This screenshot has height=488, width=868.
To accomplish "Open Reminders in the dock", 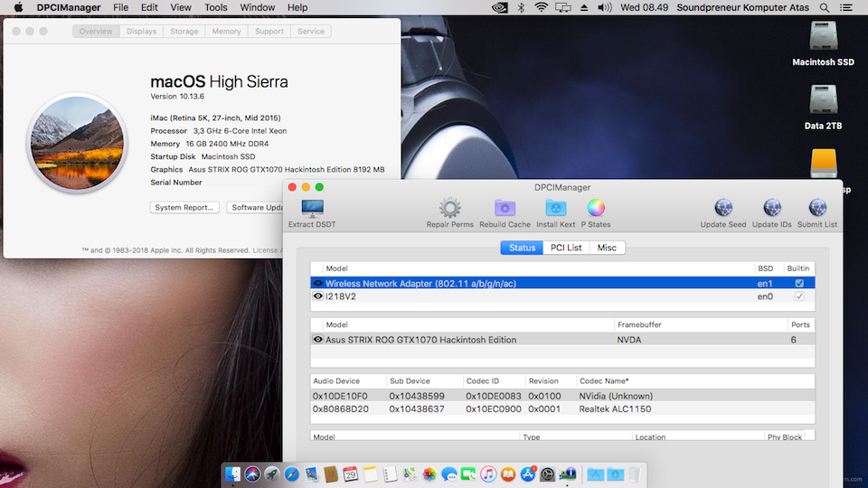I will click(x=391, y=474).
